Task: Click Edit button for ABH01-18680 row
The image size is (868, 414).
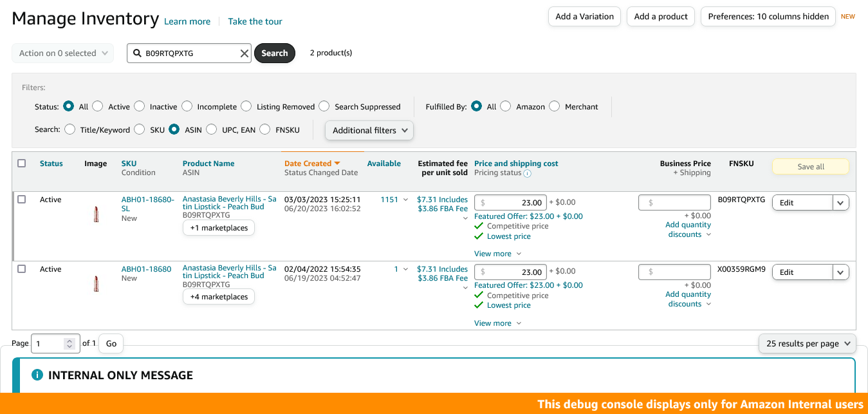Action: [803, 272]
